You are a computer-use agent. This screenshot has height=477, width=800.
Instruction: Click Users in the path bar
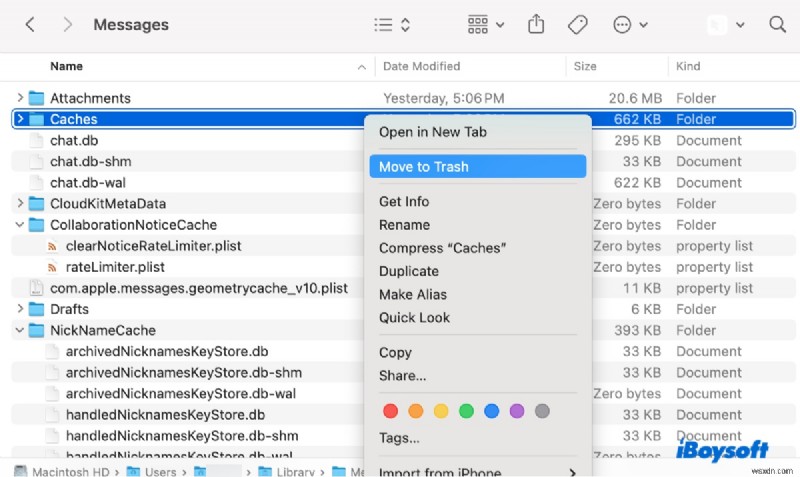point(152,472)
